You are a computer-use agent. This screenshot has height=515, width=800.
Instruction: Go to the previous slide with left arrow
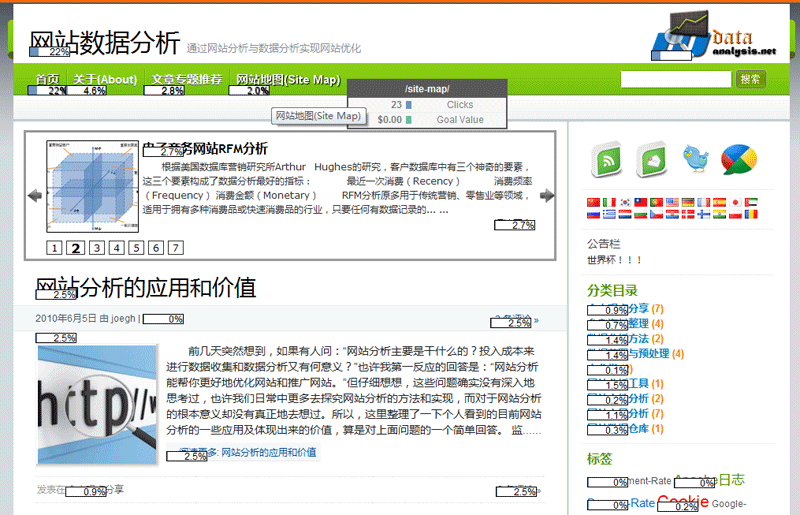[34, 195]
